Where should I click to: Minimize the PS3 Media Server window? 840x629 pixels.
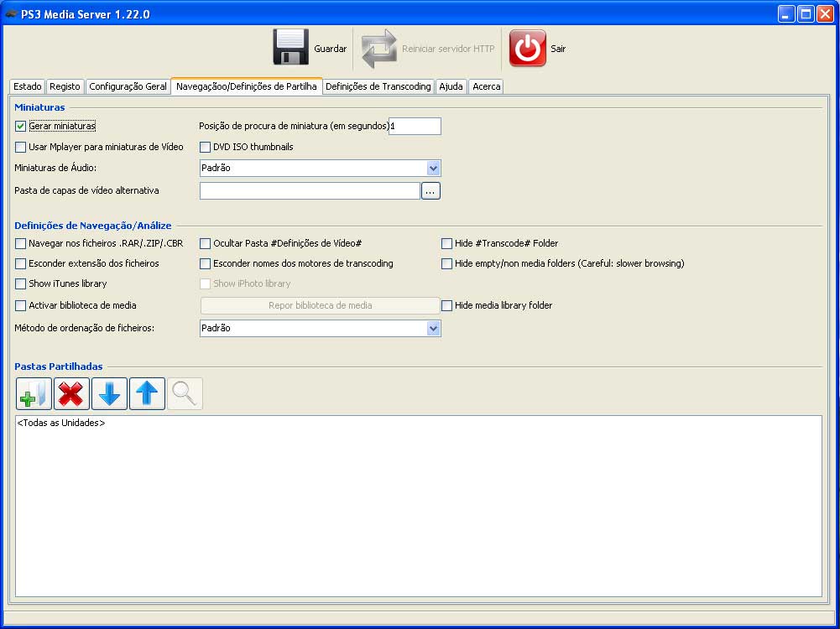(x=786, y=14)
